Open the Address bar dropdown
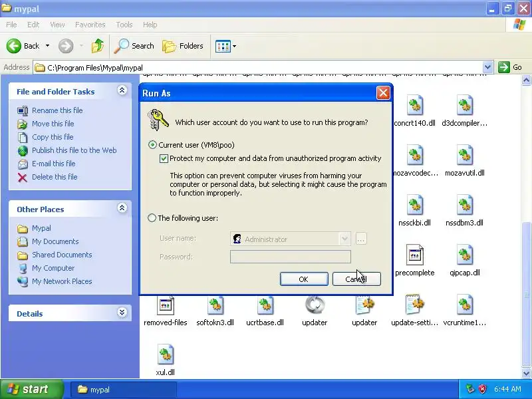 point(487,67)
